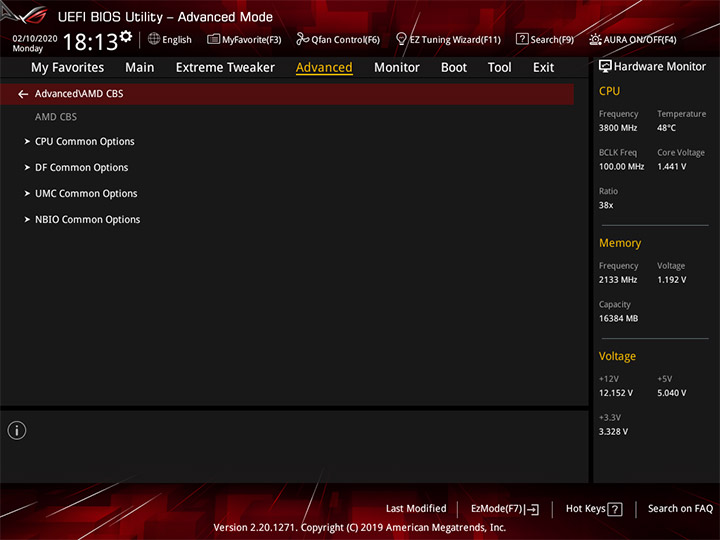Open the Boot tab

pyautogui.click(x=454, y=68)
